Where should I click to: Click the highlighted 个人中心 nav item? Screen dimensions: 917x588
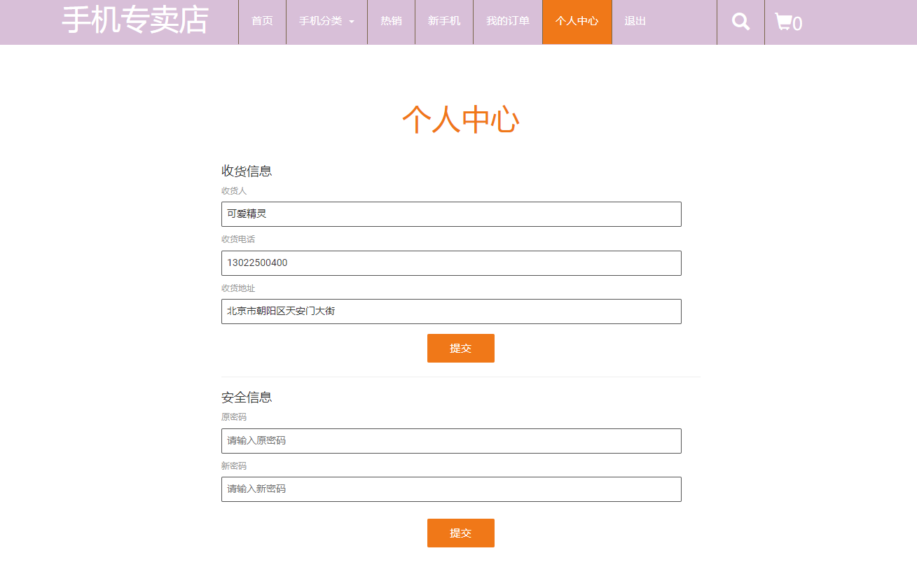point(577,22)
